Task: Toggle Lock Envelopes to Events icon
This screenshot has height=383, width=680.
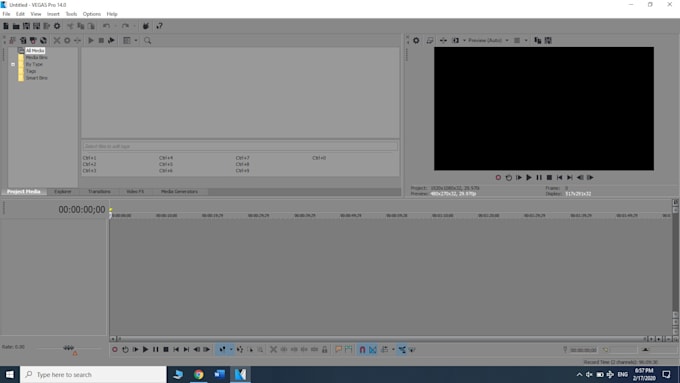Action: coord(402,350)
